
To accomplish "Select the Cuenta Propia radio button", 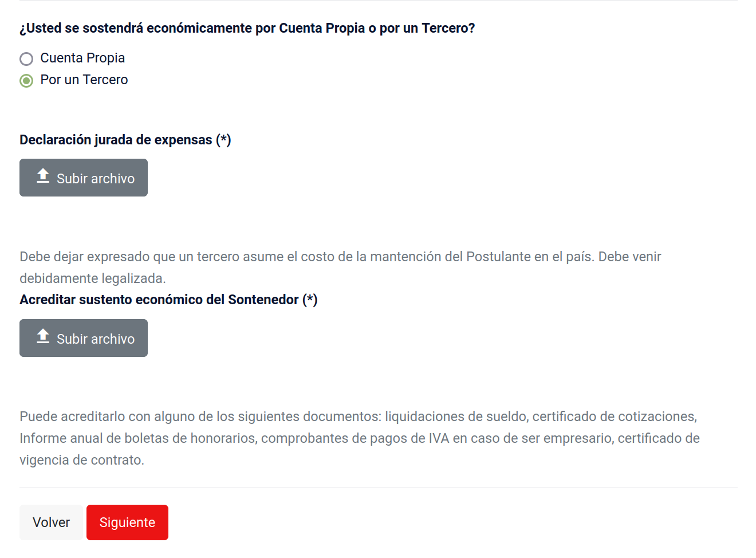I will [x=26, y=59].
